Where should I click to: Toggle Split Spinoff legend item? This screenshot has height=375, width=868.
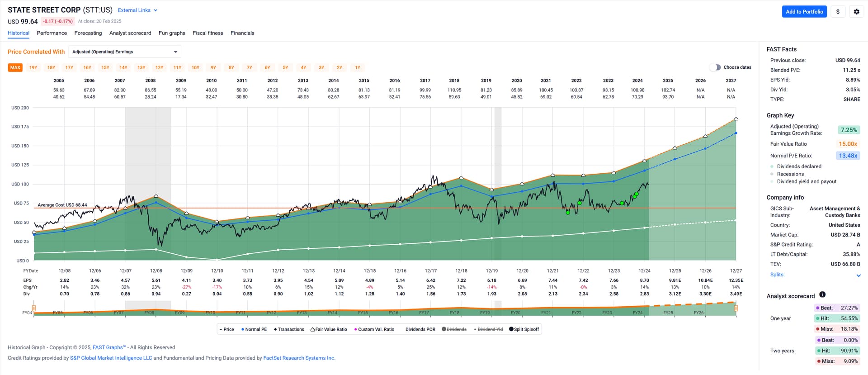pos(524,329)
